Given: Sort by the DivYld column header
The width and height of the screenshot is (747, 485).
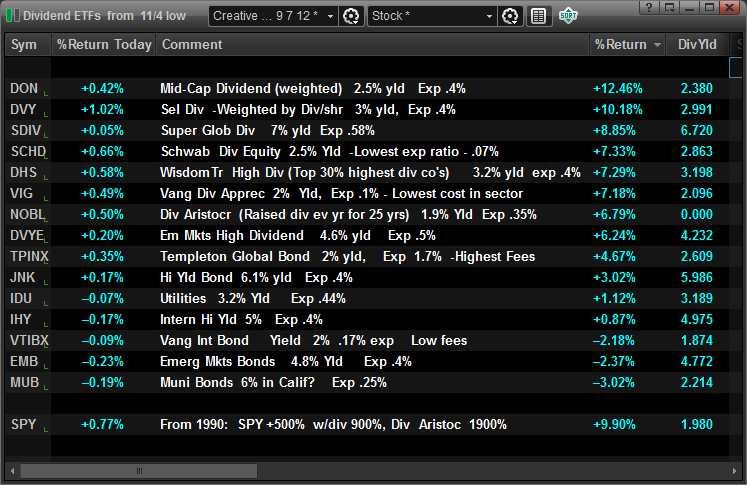Looking at the screenshot, I should pos(697,44).
